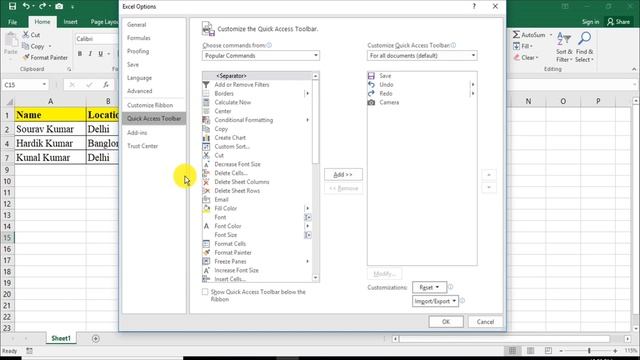The width and height of the screenshot is (640, 360).
Task: Open the Name Box dropdown arrow
Action: (44, 84)
